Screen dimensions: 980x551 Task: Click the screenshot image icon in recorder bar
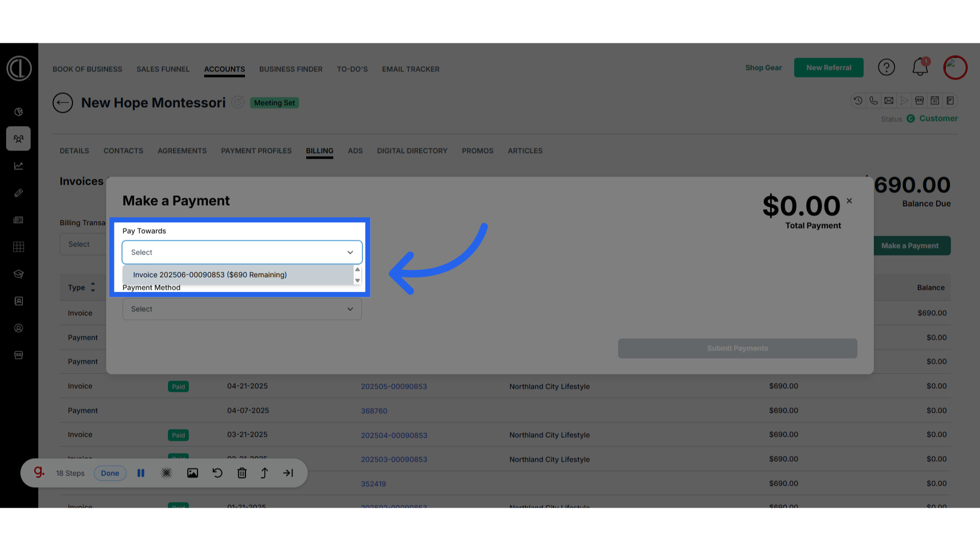tap(192, 473)
